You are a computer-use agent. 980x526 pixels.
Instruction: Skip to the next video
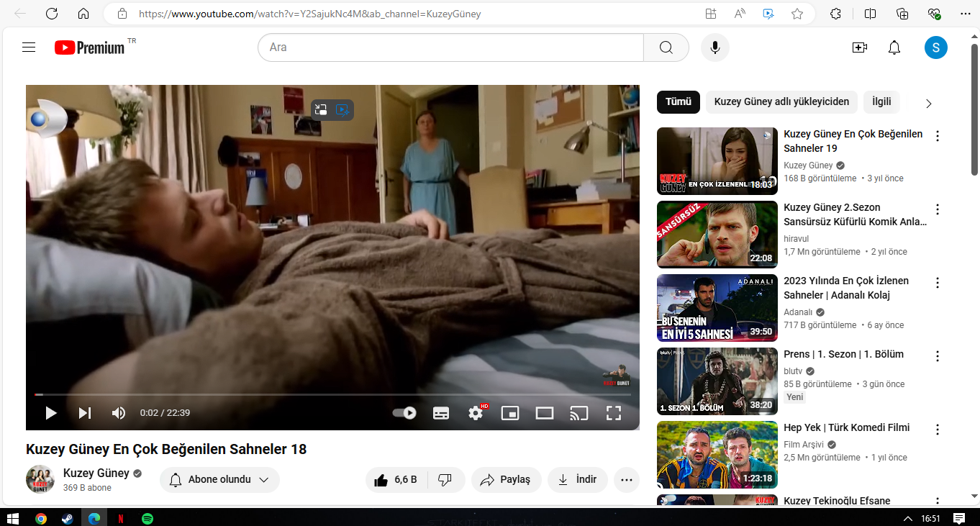85,413
